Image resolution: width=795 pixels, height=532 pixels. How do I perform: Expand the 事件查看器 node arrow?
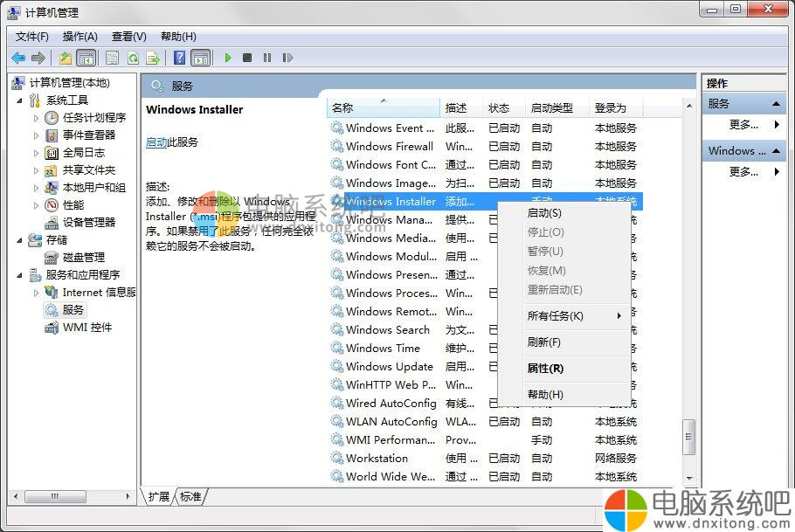pyautogui.click(x=36, y=135)
